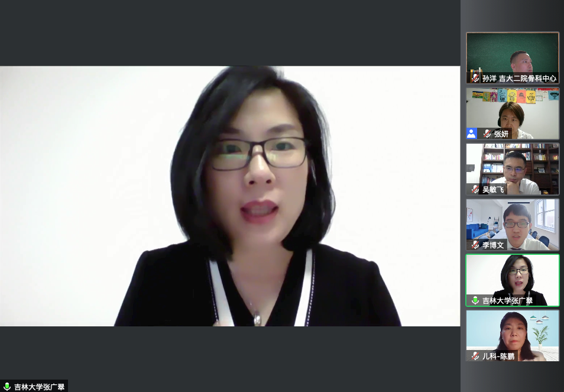Click name text 孙洋 吉大二院骨科中心
Screen dimensions: 564x392
coord(520,79)
